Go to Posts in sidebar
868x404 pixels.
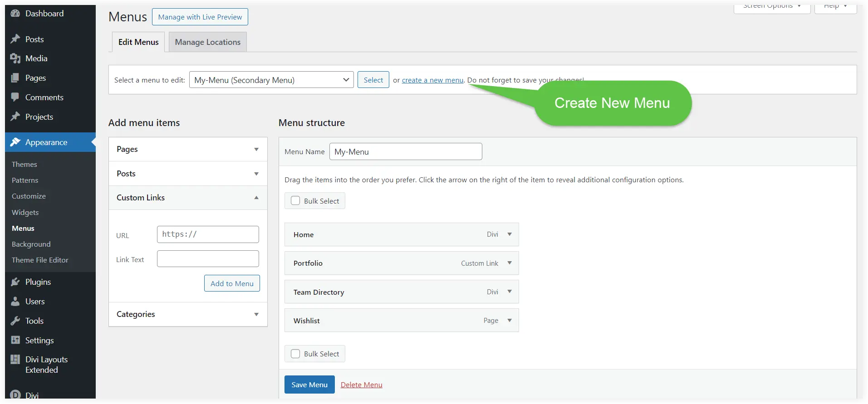tap(34, 39)
